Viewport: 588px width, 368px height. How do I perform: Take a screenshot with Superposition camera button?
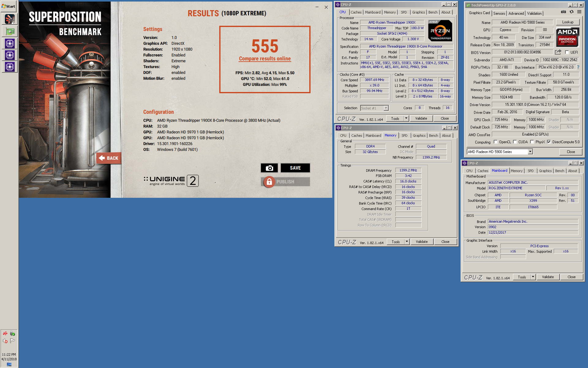coord(269,168)
